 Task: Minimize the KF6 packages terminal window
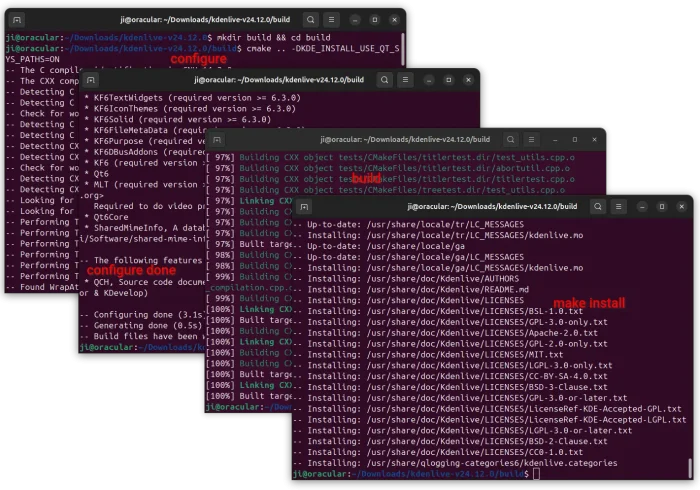pyautogui.click(x=429, y=80)
